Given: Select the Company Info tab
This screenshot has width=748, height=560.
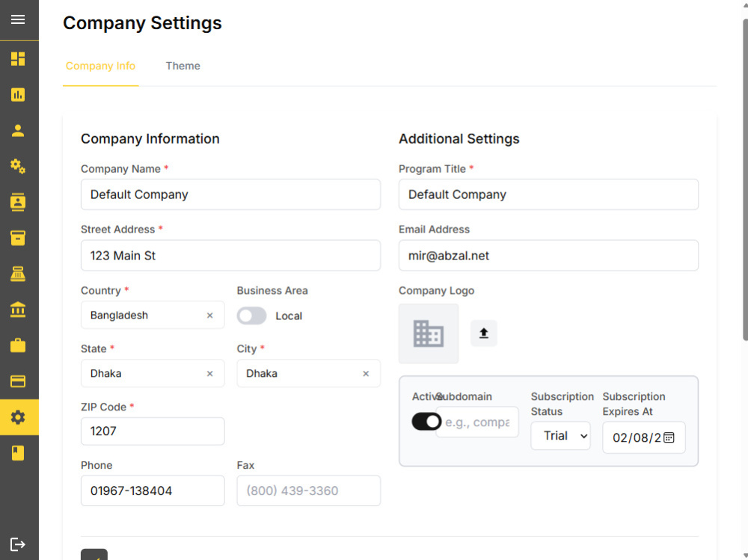Looking at the screenshot, I should [101, 66].
